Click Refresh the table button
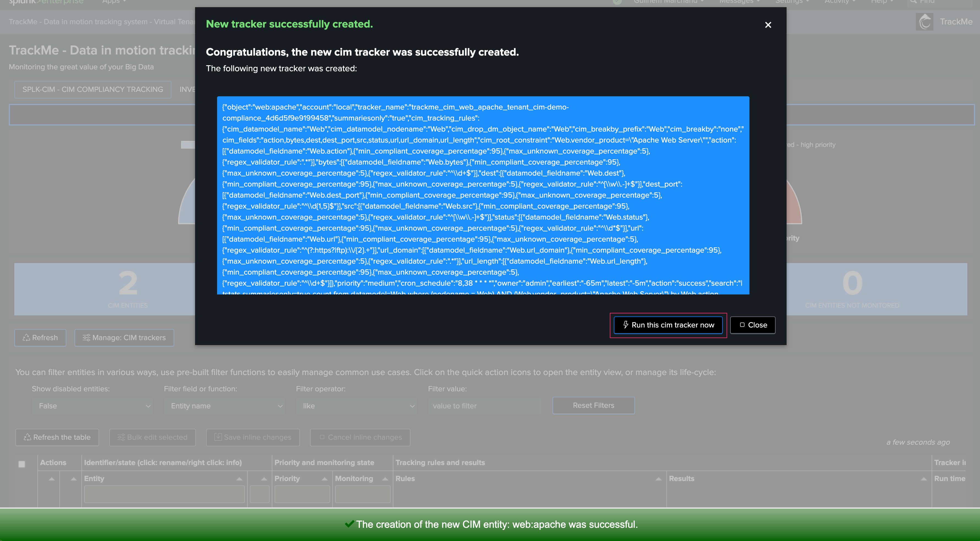980x541 pixels. (57, 438)
